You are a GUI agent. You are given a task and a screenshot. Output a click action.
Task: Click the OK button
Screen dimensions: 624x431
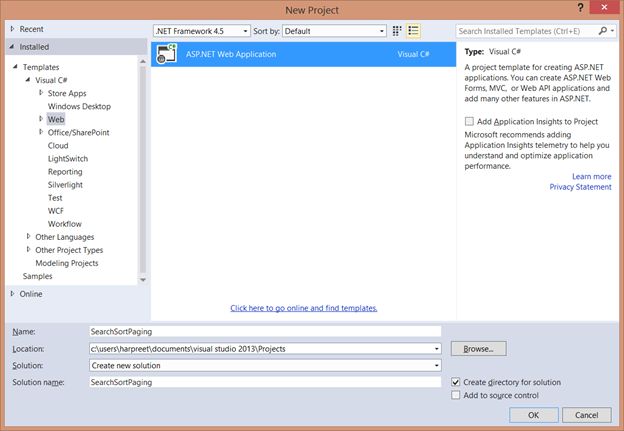[x=534, y=415]
